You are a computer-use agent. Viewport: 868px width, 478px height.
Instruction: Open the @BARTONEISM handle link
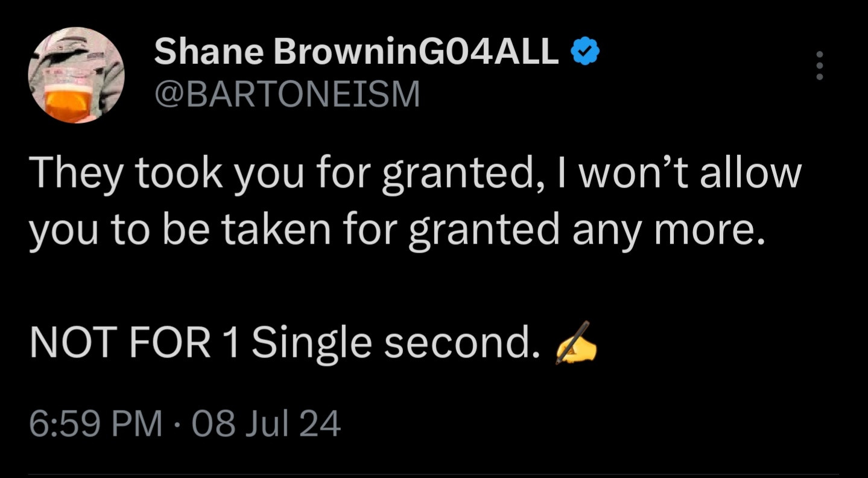pyautogui.click(x=287, y=95)
